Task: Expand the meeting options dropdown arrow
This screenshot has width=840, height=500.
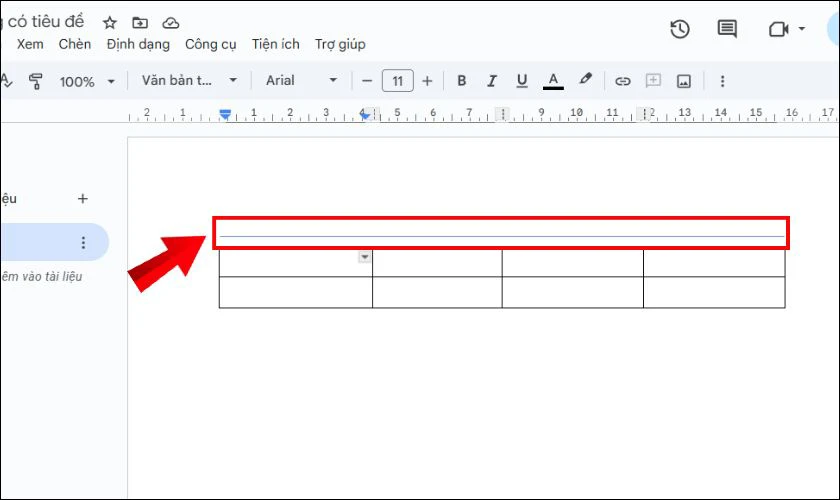Action: [x=801, y=28]
